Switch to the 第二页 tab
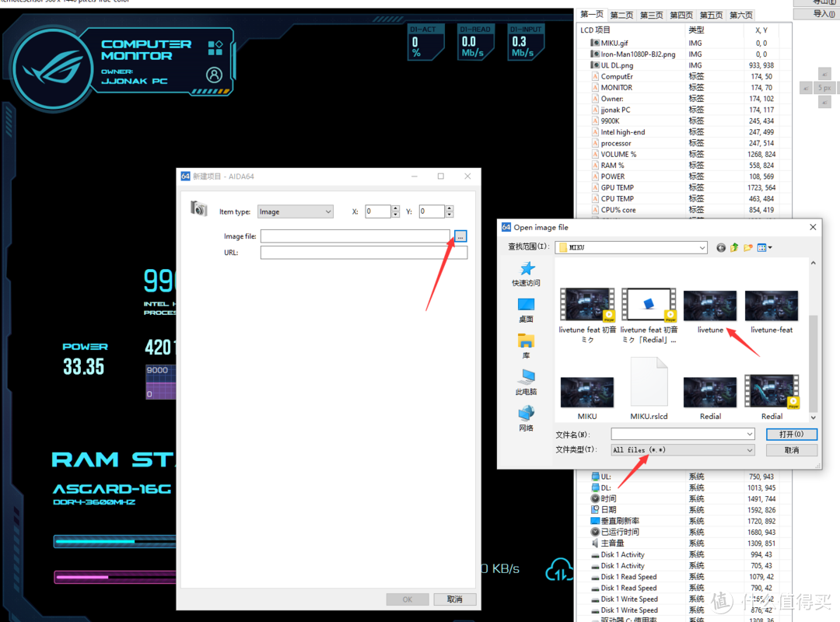 (621, 16)
